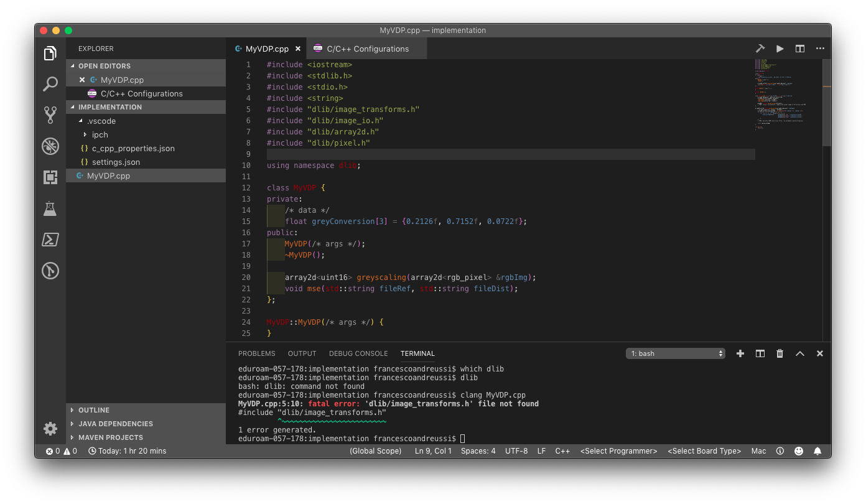This screenshot has height=504, width=866.
Task: Verify the sketch with the hammer icon
Action: click(760, 48)
